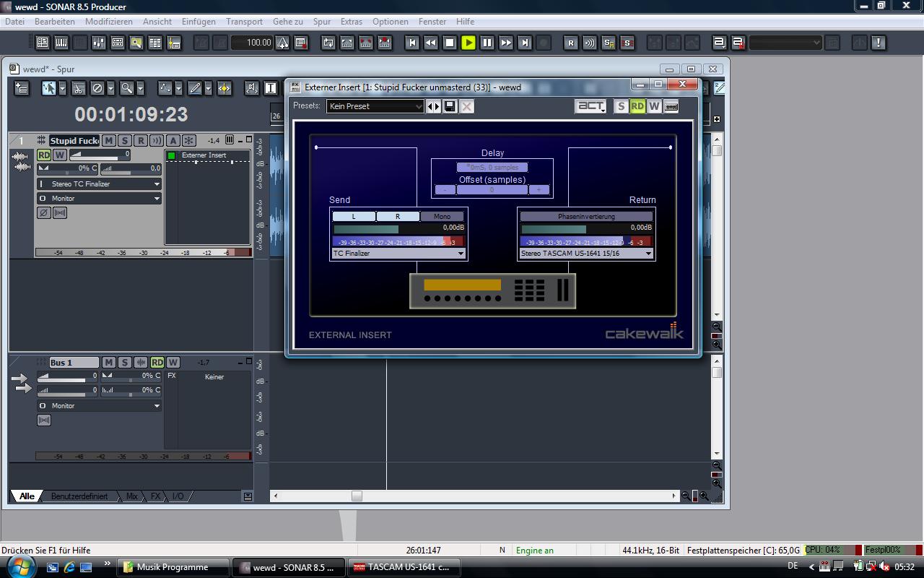Open the Transport menu
Image resolution: width=924 pixels, height=578 pixels.
[244, 22]
